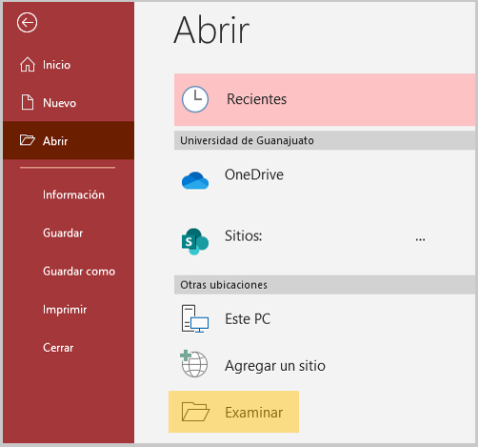
Task: Click the Recientes clock icon
Action: click(195, 99)
